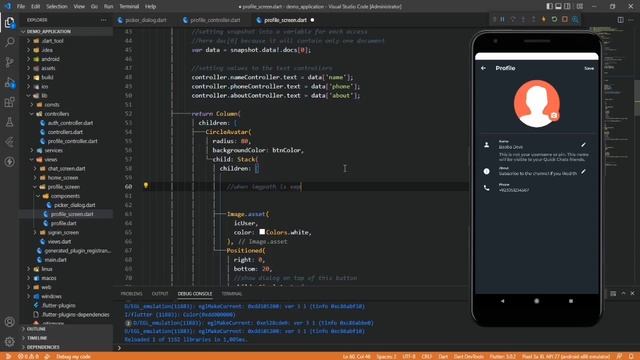This screenshot has height=360, width=640.
Task: Open editor More Actions ellipsis
Action: click(x=632, y=20)
